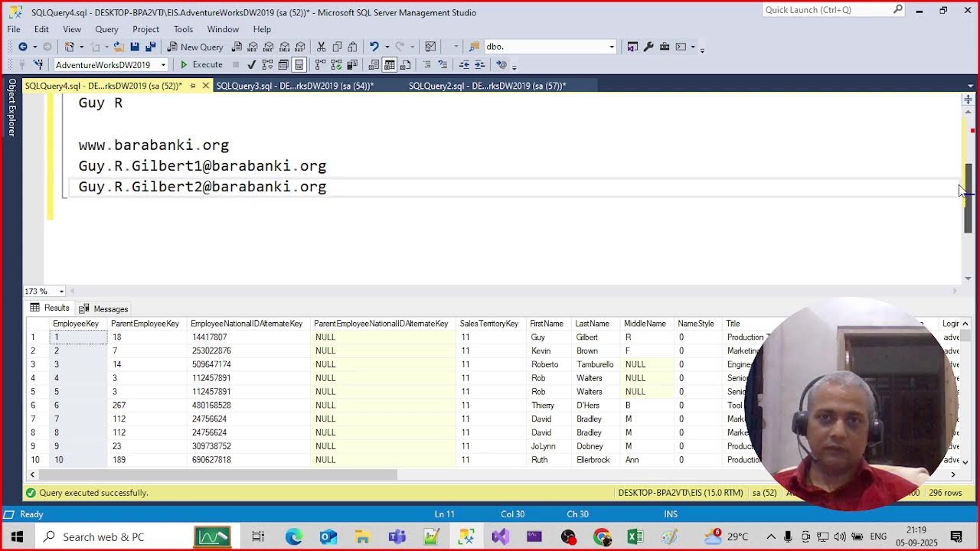Screen dimensions: 980x551
Task: Switch to the Messages results tab
Action: (x=103, y=308)
